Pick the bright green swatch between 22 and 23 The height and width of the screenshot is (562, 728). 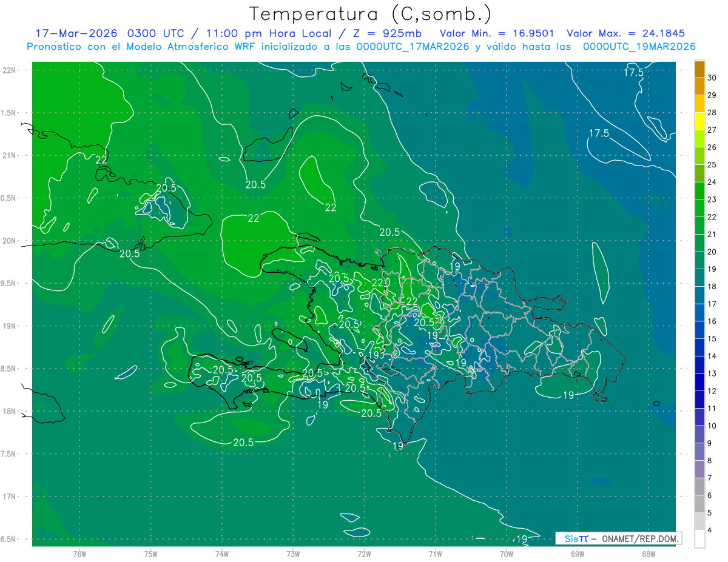(x=699, y=208)
